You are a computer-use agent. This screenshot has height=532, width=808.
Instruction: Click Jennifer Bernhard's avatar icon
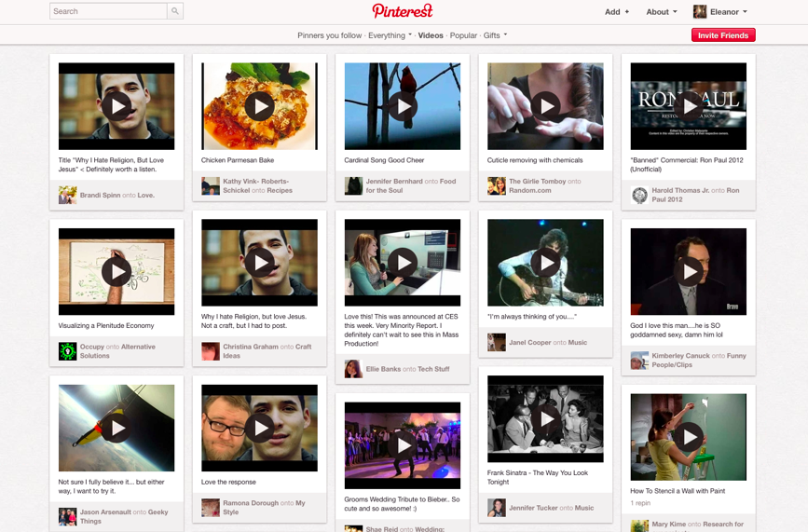(353, 186)
